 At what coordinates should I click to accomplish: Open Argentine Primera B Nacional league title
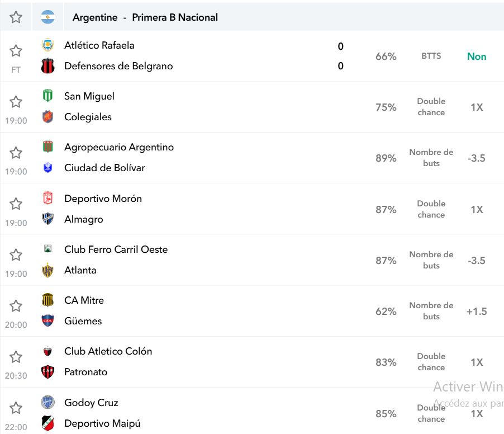(145, 17)
